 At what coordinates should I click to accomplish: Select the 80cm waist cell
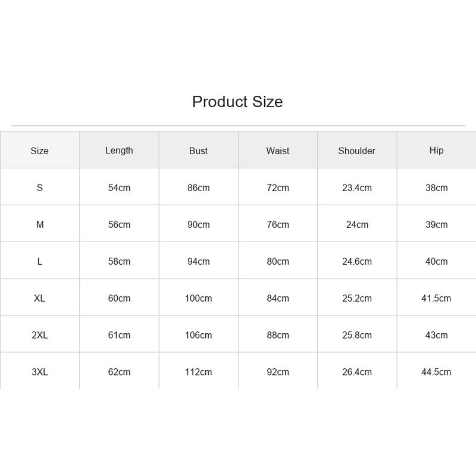278,261
